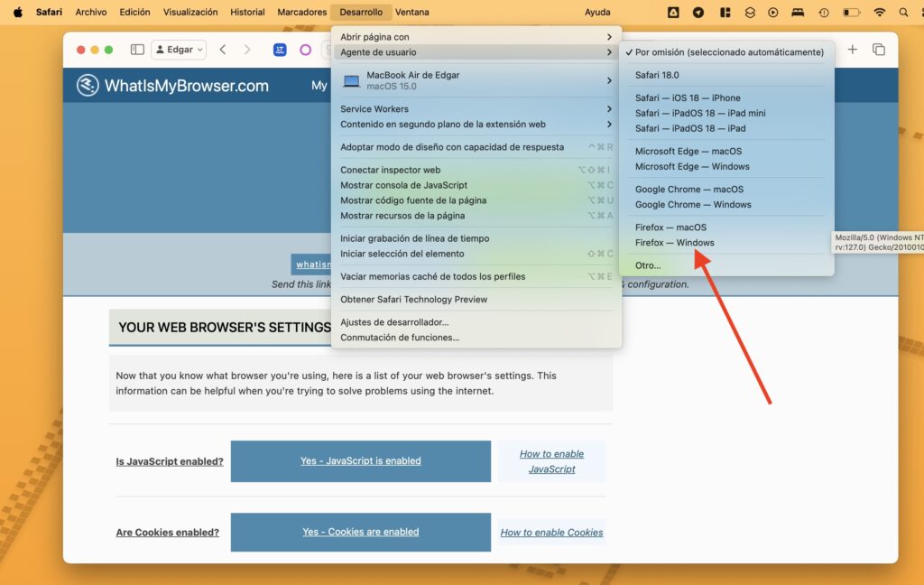Click Yes - JavaScript is enabled link
The height and width of the screenshot is (585, 924).
[361, 461]
